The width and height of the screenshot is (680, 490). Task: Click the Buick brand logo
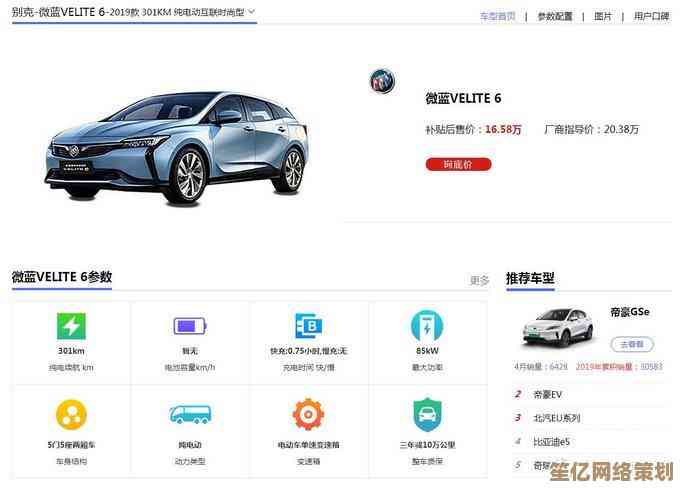tap(382, 81)
